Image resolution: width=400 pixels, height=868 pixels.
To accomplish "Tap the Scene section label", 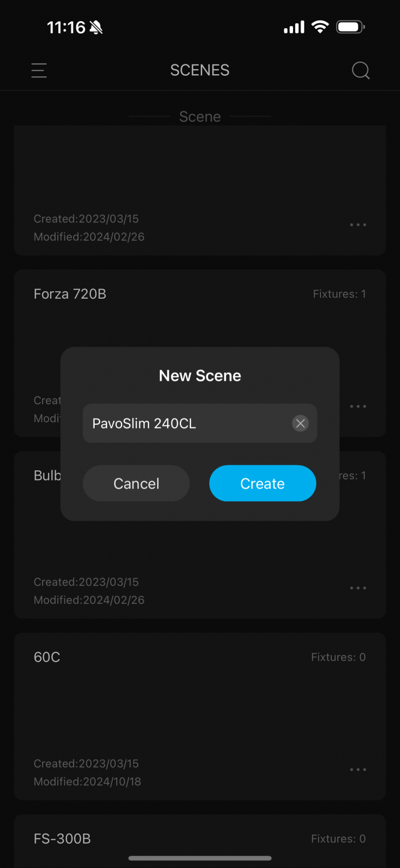I will click(x=200, y=117).
